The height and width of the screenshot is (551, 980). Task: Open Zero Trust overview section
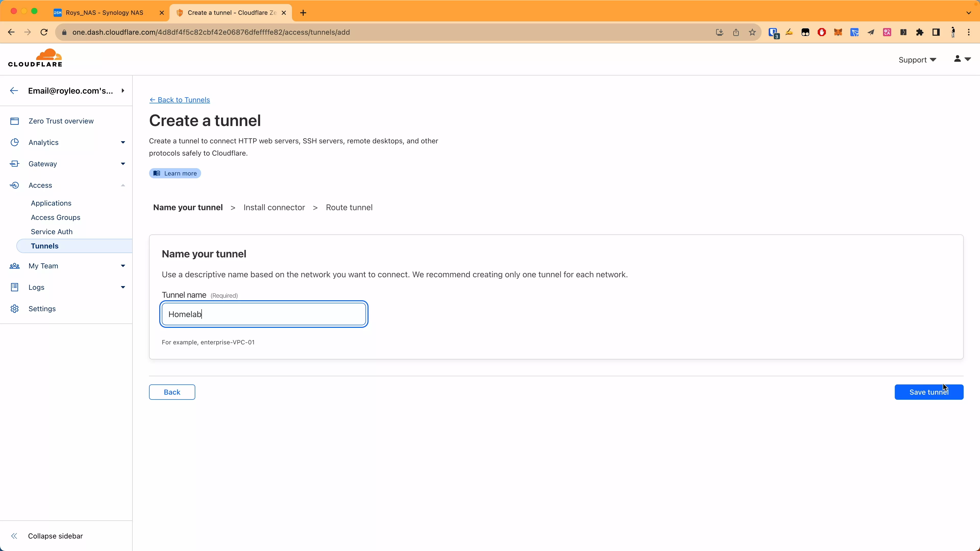tap(61, 121)
